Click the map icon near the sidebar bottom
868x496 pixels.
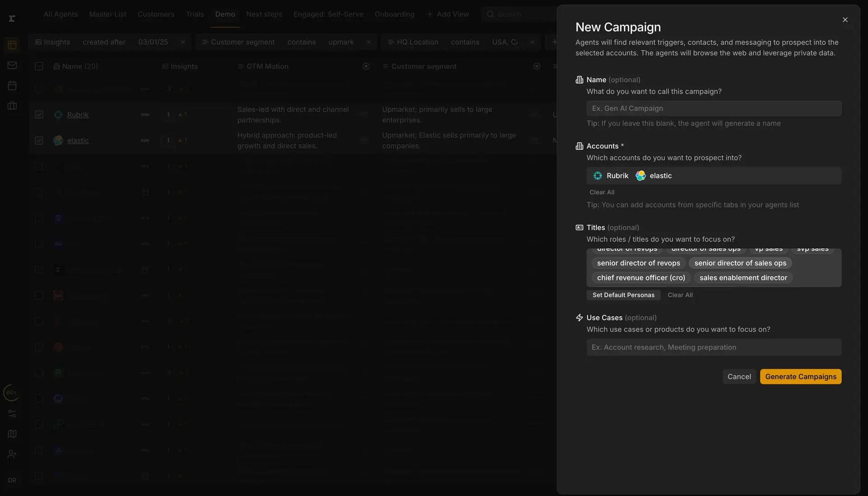pos(12,434)
